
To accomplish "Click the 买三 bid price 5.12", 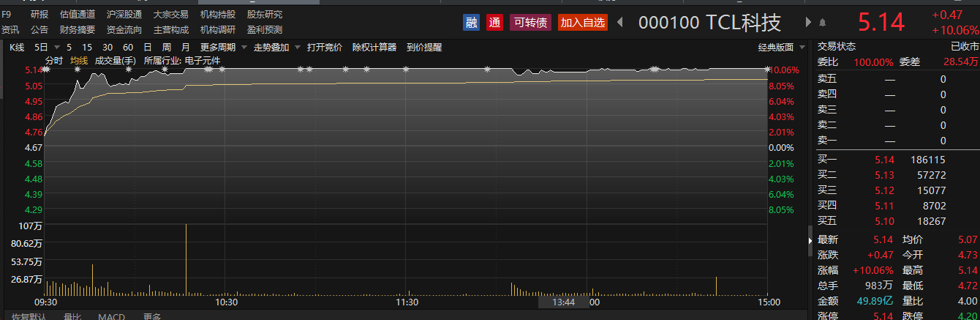I will point(885,190).
